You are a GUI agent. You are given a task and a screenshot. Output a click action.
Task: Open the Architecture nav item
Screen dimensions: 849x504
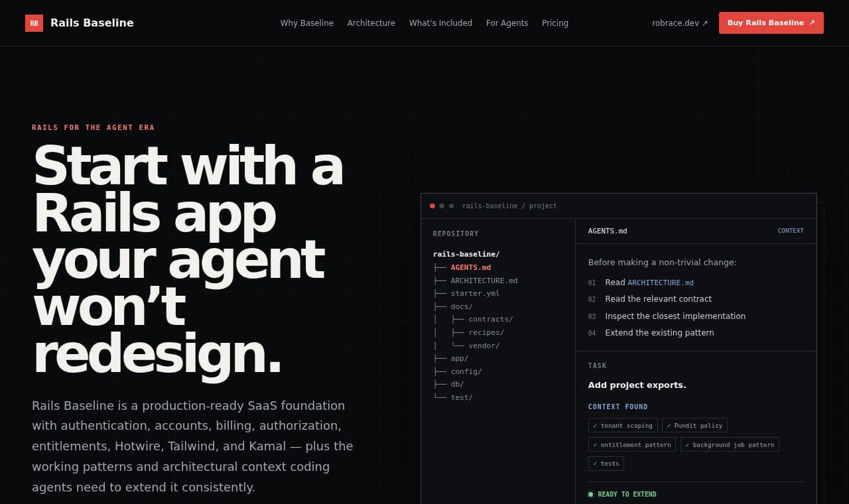point(371,23)
